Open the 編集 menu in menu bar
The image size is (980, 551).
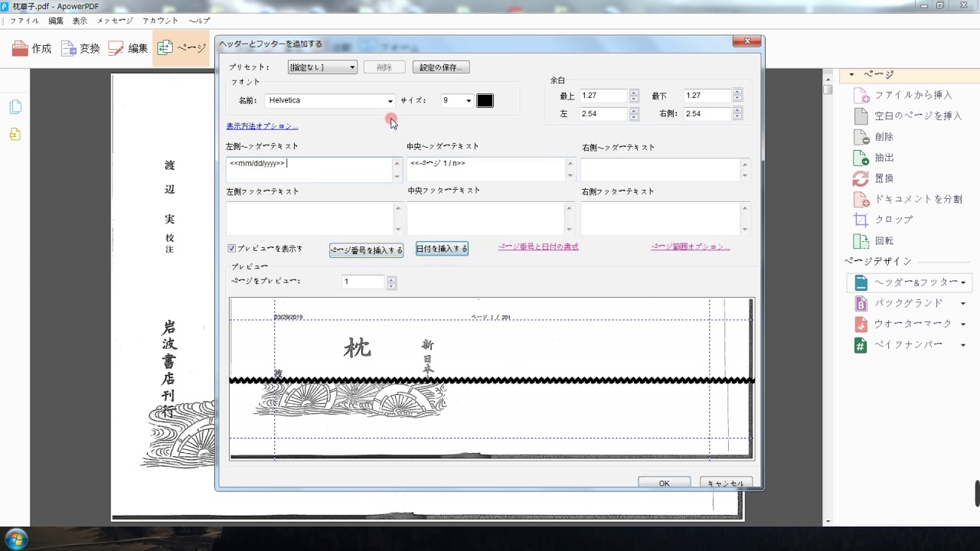(56, 21)
